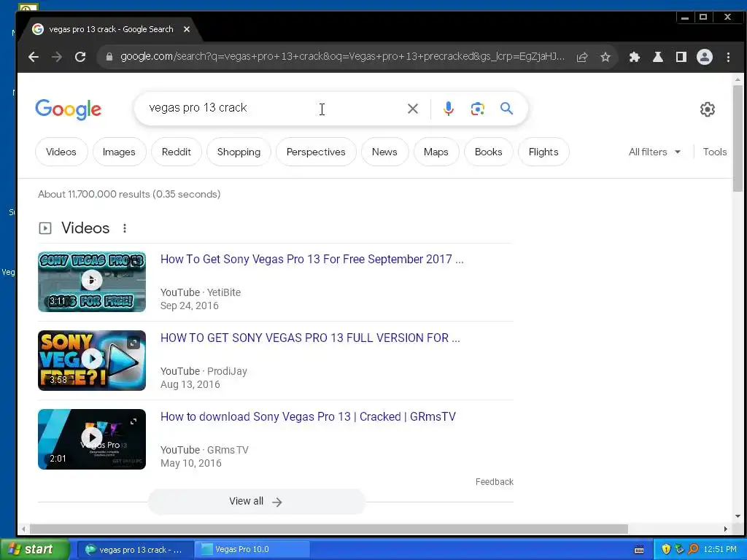Screen dimensions: 747x560
Task: Play the ProdiJay 3:58 video thumbnail
Action: [x=92, y=360]
